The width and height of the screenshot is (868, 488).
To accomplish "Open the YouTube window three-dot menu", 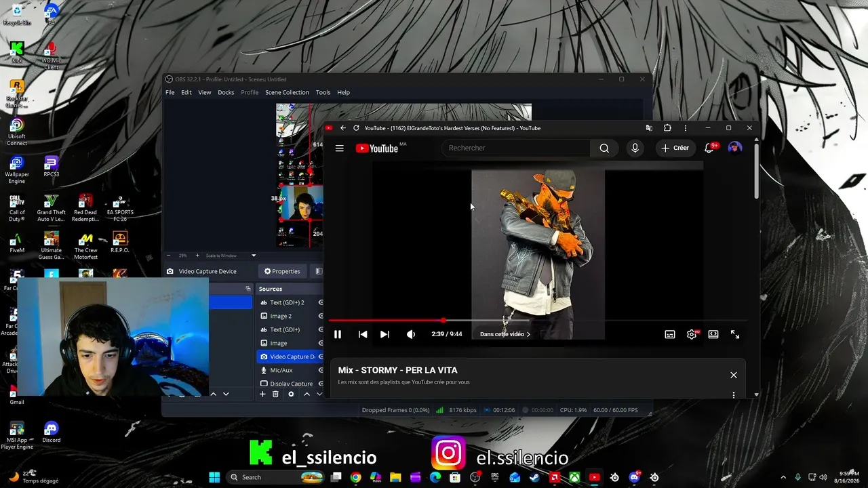I will coord(686,128).
